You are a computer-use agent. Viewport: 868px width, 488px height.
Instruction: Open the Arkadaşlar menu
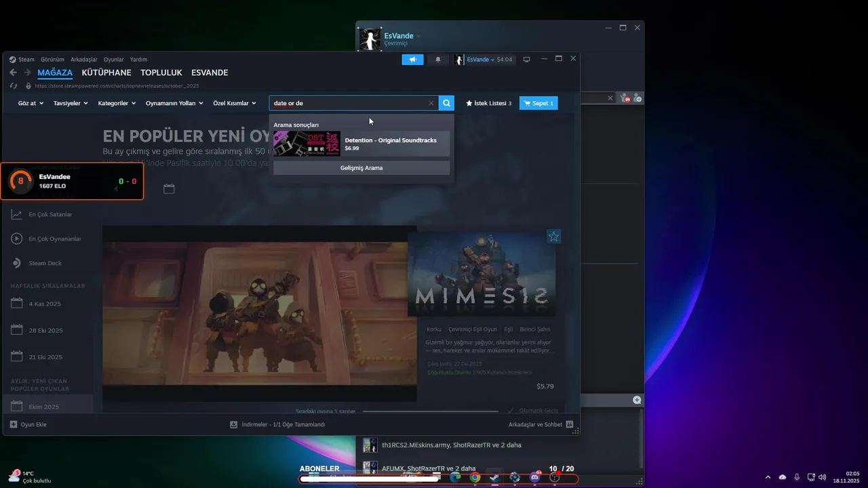click(x=84, y=60)
